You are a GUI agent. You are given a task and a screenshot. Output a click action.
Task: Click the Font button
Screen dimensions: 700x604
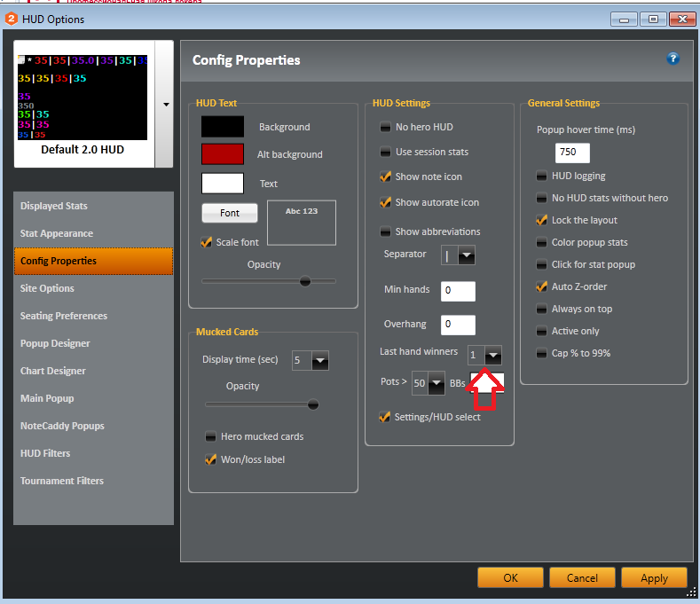(230, 213)
